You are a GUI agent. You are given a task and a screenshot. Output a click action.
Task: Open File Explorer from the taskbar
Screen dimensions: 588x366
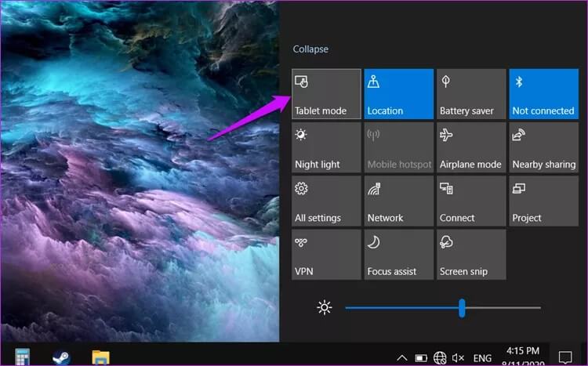(x=100, y=357)
